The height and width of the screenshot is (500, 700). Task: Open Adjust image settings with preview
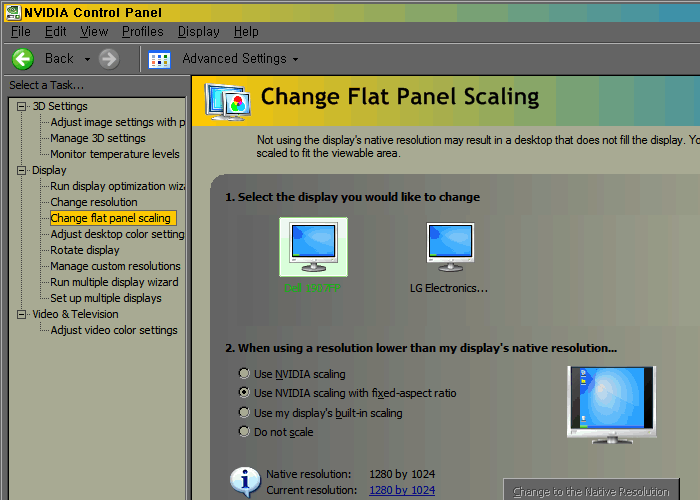tap(117, 122)
